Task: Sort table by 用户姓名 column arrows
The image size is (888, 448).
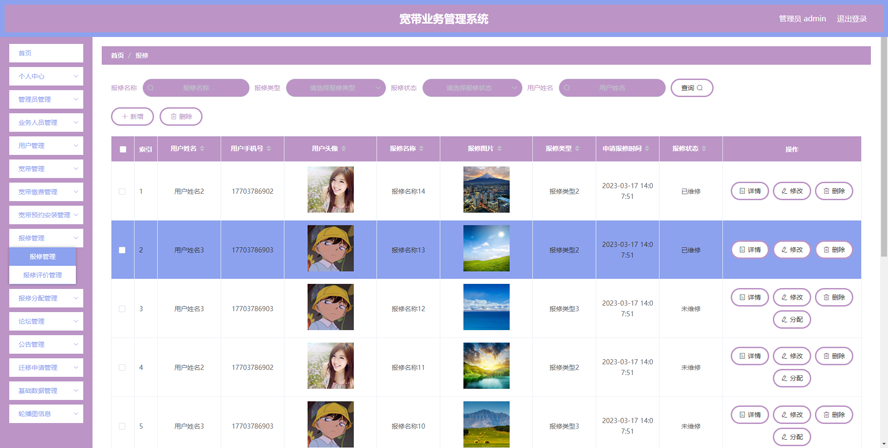Action: tap(202, 149)
